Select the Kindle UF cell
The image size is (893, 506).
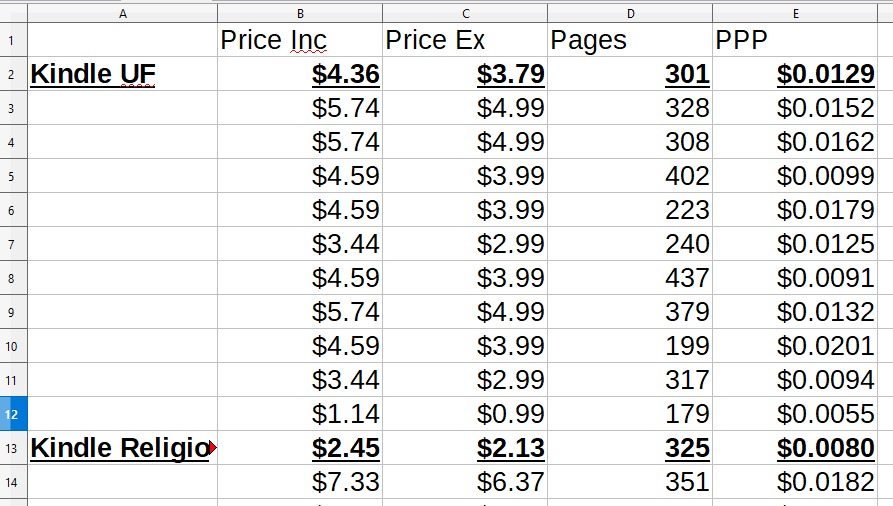[x=122, y=74]
